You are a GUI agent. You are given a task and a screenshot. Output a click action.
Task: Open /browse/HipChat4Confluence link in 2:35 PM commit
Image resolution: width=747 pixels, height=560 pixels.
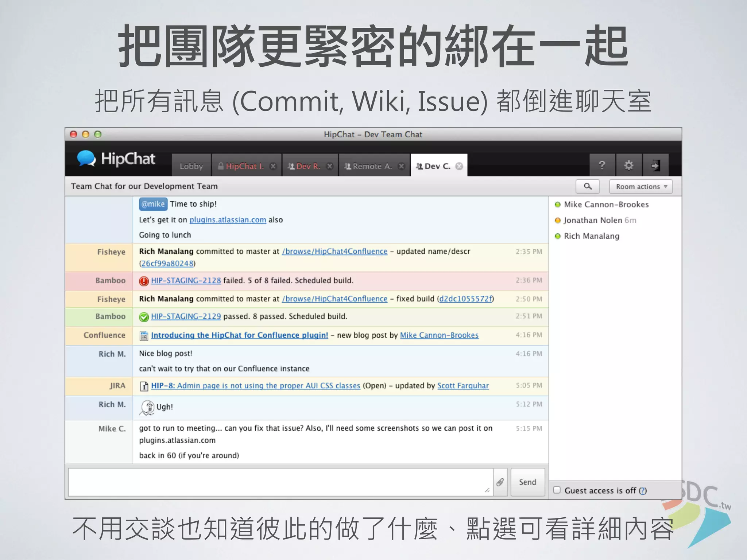tap(334, 251)
